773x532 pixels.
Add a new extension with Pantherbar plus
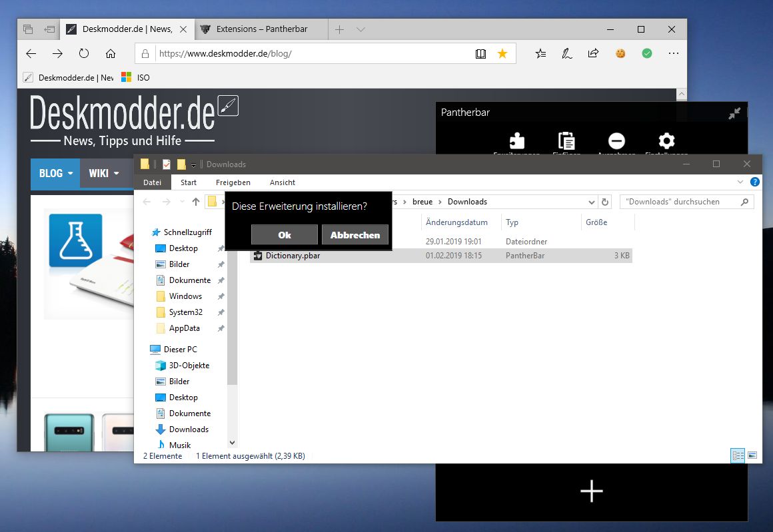[x=592, y=491]
